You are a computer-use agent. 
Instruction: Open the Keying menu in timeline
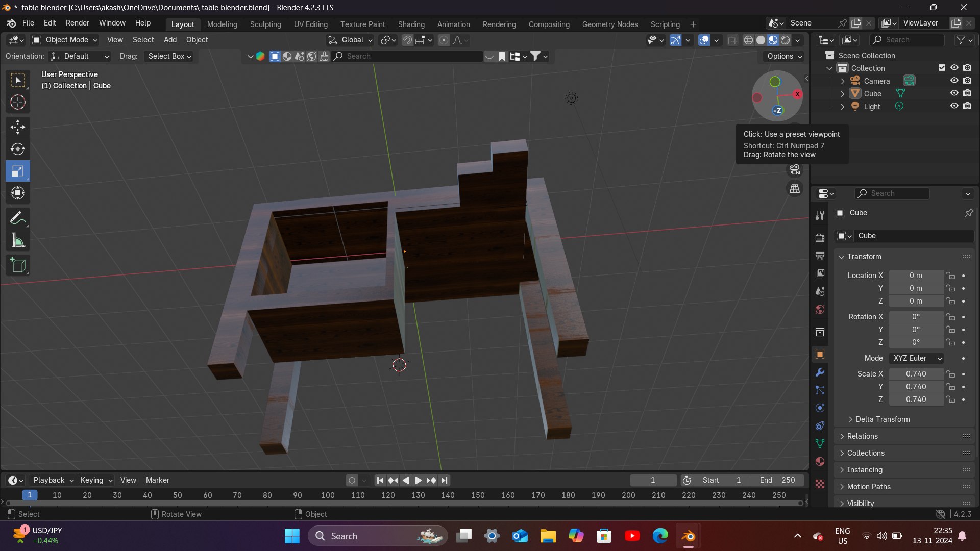click(96, 480)
